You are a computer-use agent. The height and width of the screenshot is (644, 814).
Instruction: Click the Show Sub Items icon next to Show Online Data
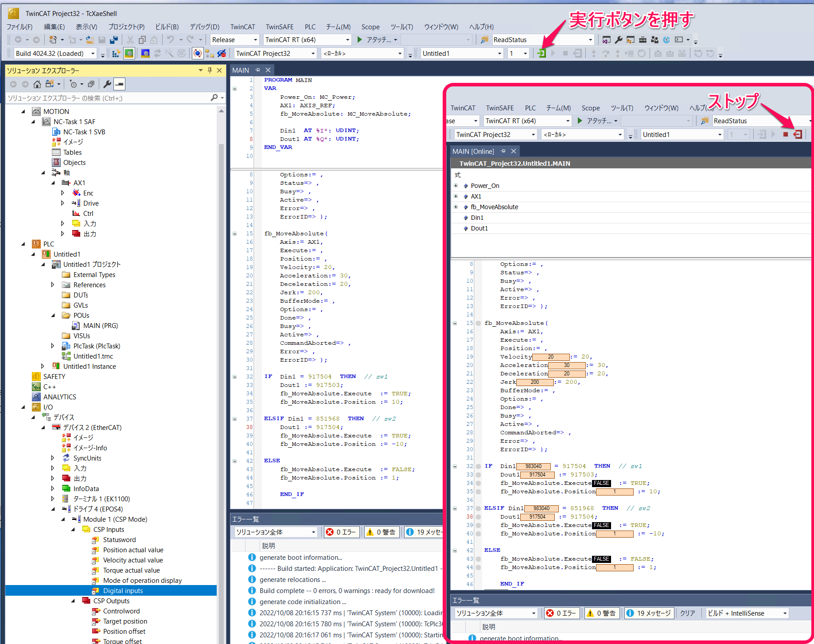tap(209, 54)
